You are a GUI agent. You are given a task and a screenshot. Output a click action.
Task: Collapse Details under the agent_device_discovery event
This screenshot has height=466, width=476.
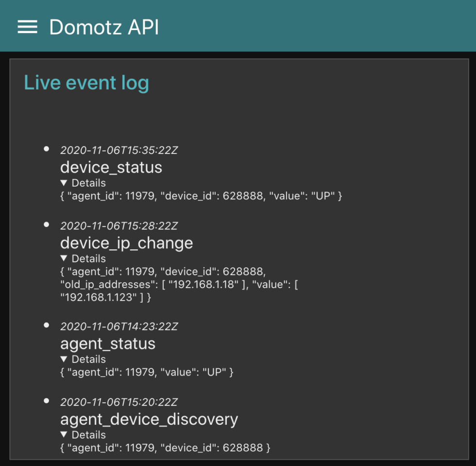coord(83,434)
